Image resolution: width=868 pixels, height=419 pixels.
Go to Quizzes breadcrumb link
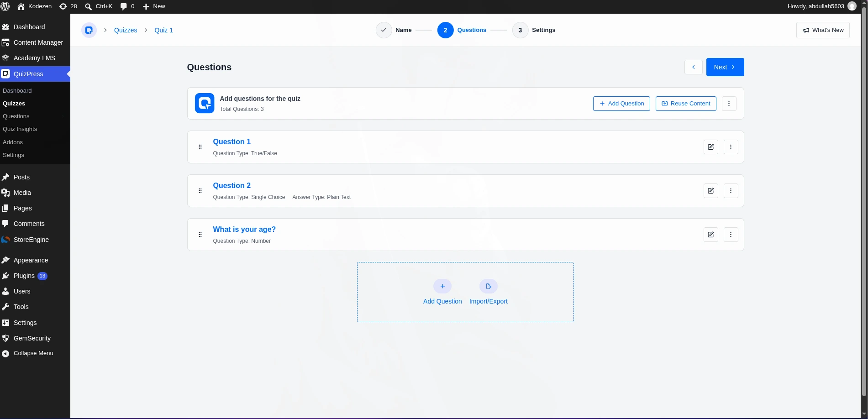(126, 30)
